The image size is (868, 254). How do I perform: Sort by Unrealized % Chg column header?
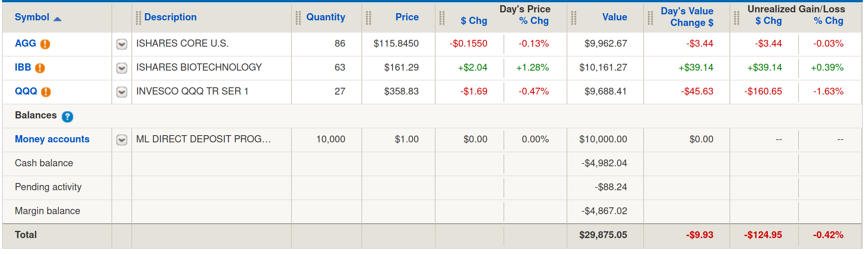(828, 21)
